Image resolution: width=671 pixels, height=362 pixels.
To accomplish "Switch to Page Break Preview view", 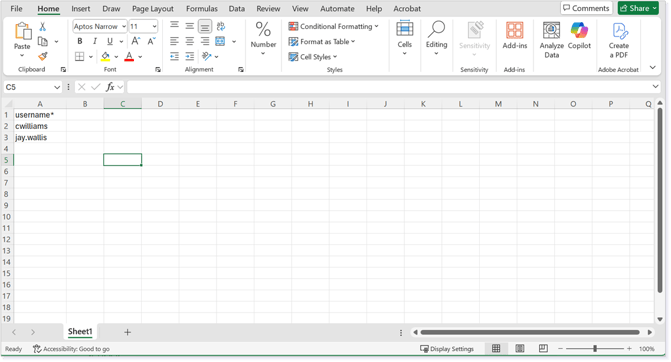I will point(543,348).
